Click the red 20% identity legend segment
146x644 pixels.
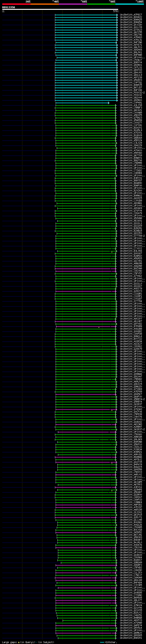pos(16,4)
